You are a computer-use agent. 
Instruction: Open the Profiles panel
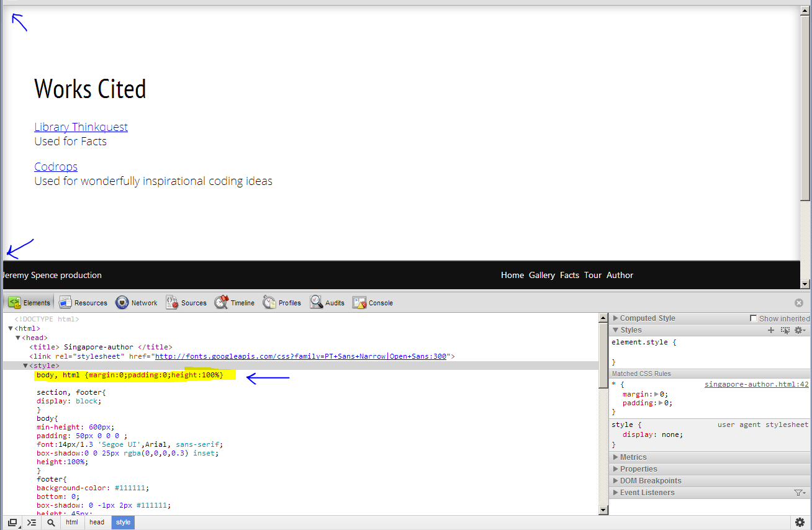click(282, 303)
